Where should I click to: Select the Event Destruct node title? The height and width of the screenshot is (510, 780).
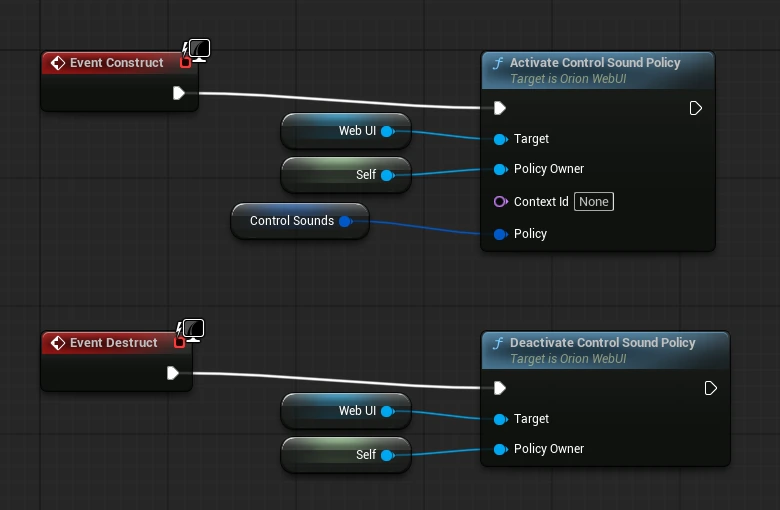[113, 343]
